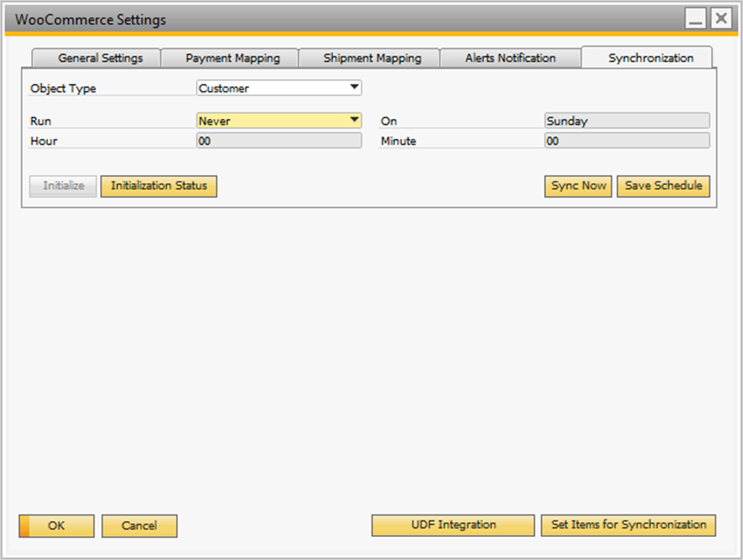The width and height of the screenshot is (743, 560).
Task: Select the Synchronization tab
Action: pos(651,58)
